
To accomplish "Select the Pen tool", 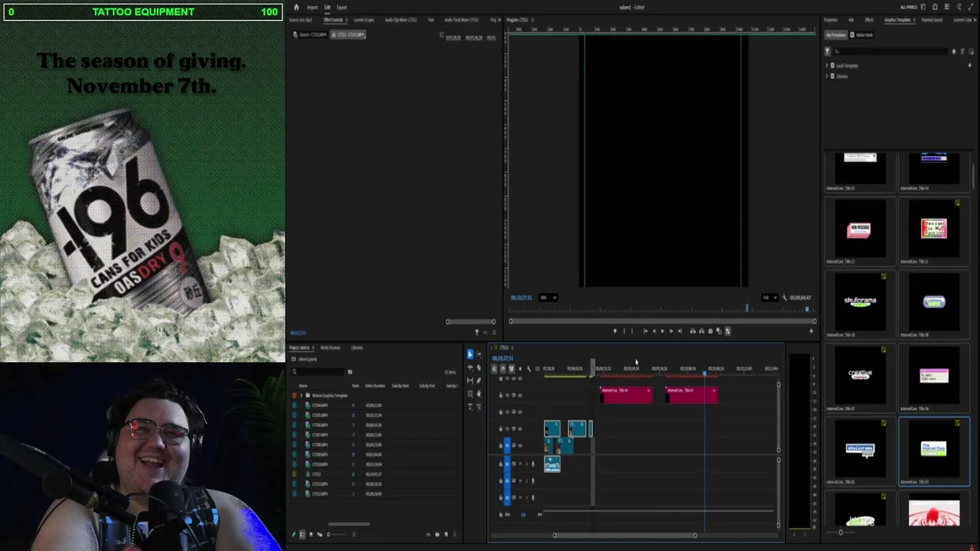I will 479,381.
